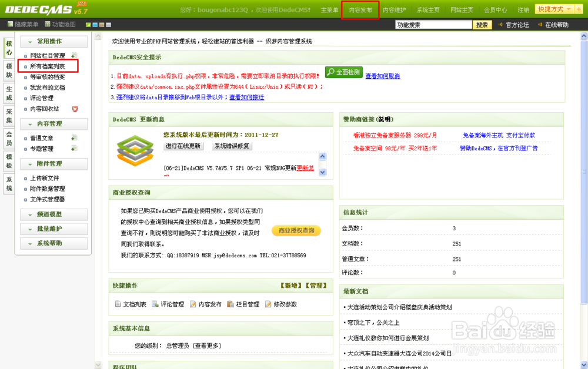Click the plus icon beside 快捷方式
This screenshot has height=369, width=588.
click(x=579, y=9)
